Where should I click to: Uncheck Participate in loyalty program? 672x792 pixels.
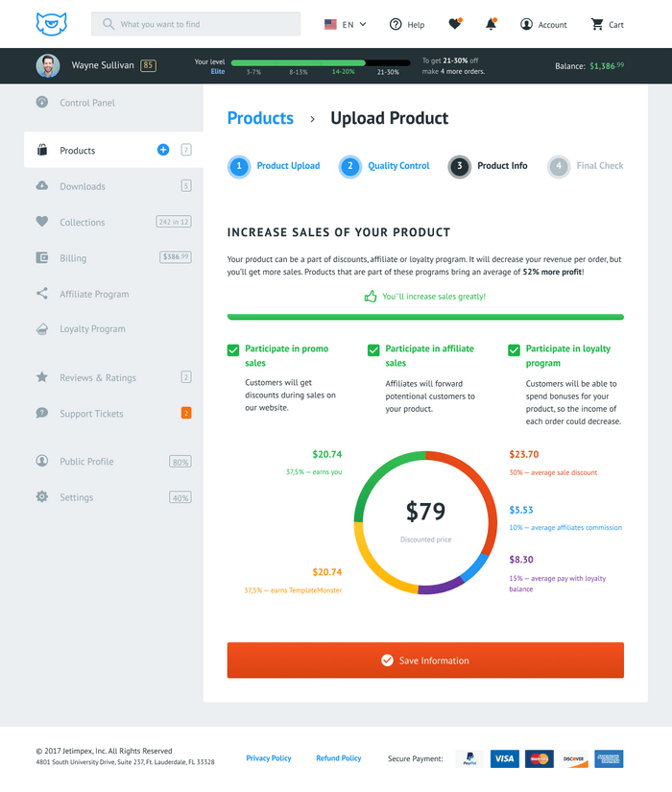[515, 350]
